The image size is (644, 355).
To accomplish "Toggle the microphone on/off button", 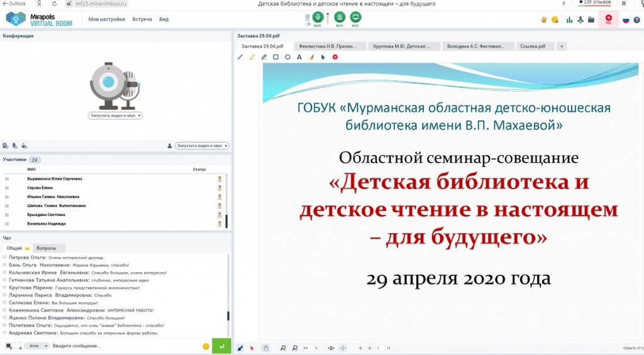I will (x=318, y=17).
